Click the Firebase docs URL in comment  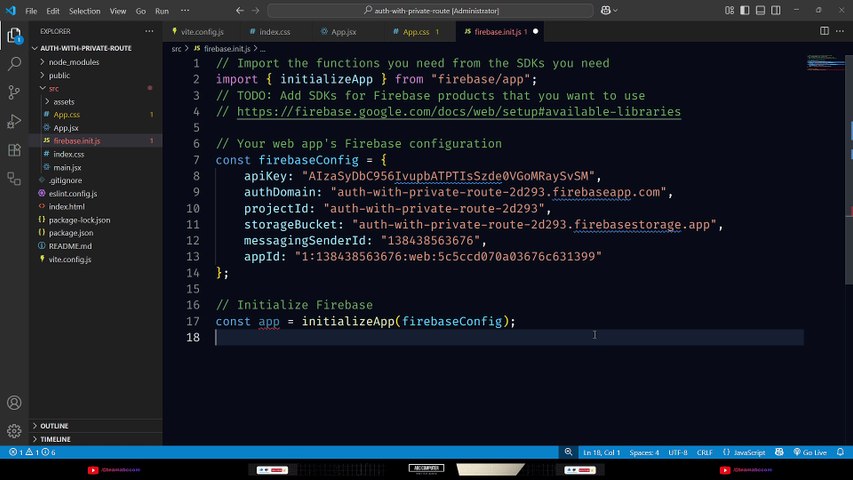pos(459,112)
